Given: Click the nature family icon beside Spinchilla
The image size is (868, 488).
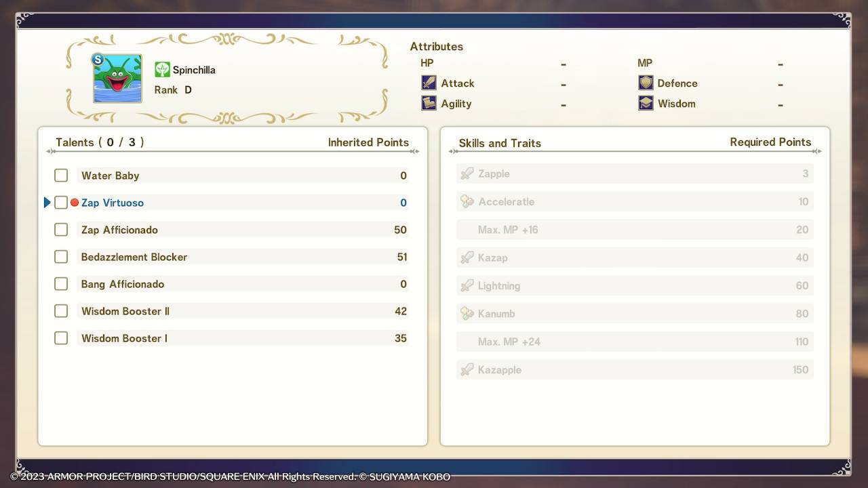Looking at the screenshot, I should pos(162,69).
